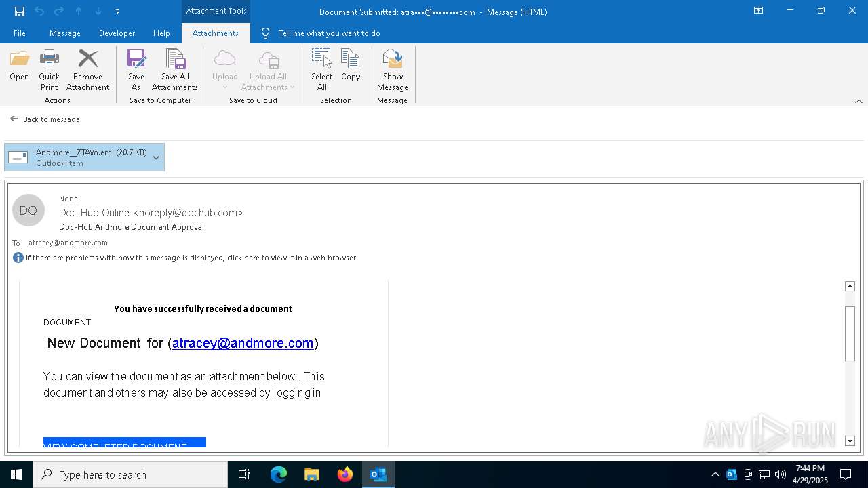868x488 pixels.
Task: Click Next Item down arrow
Action: [98, 12]
